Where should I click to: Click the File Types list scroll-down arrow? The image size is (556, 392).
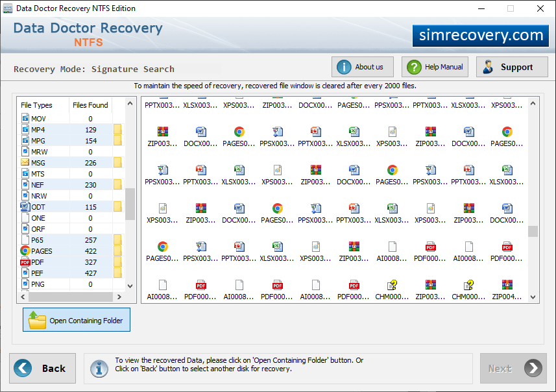click(130, 286)
